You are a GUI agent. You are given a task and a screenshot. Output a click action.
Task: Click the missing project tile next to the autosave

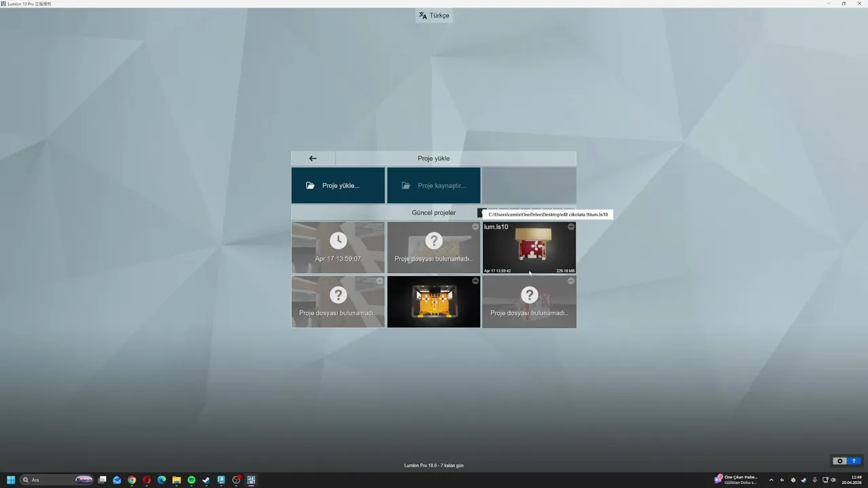click(x=433, y=247)
